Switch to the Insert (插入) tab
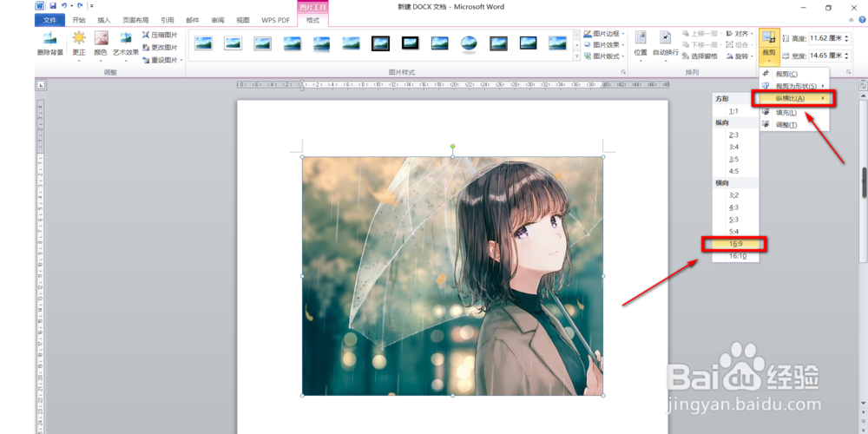This screenshot has width=868, height=434. (x=104, y=20)
